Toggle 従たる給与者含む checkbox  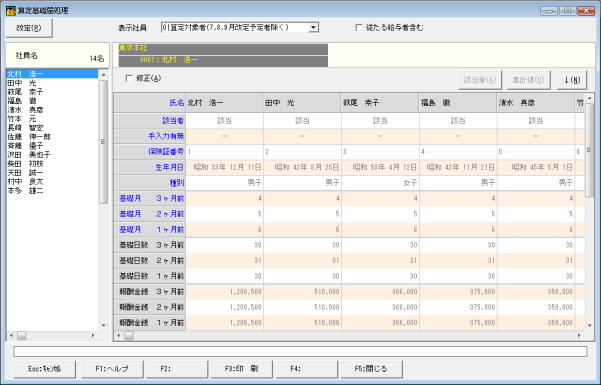point(359,28)
